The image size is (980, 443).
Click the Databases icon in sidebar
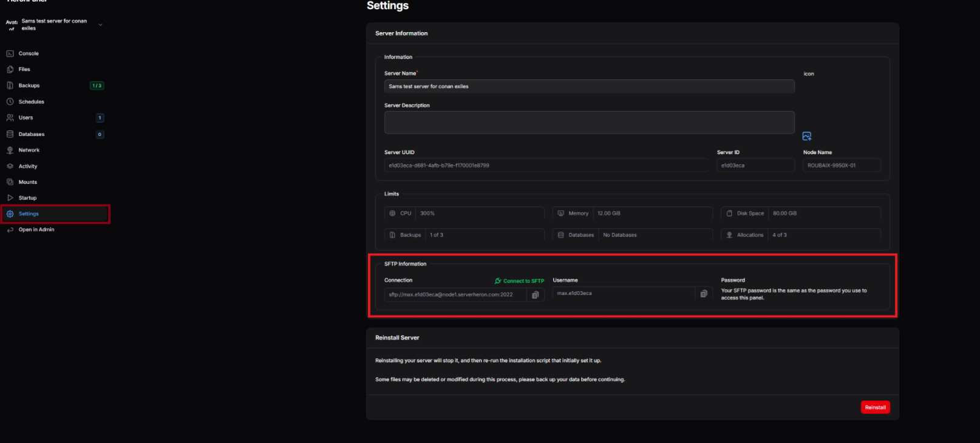point(10,134)
